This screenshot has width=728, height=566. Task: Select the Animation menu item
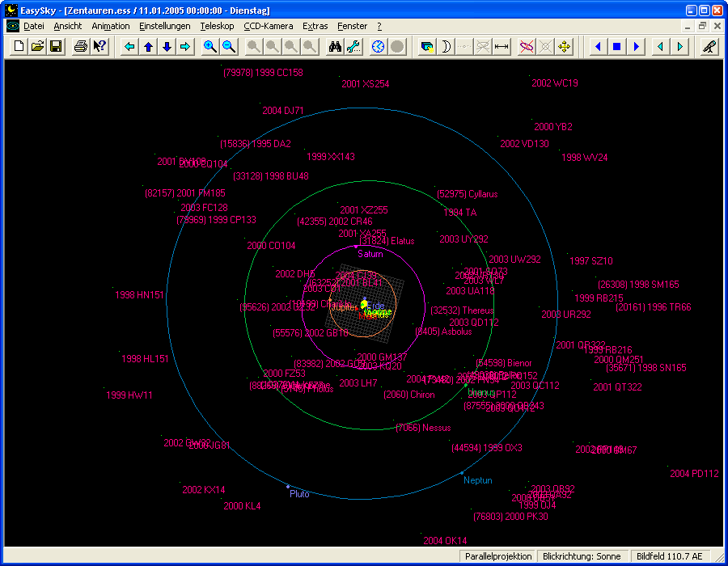[111, 26]
